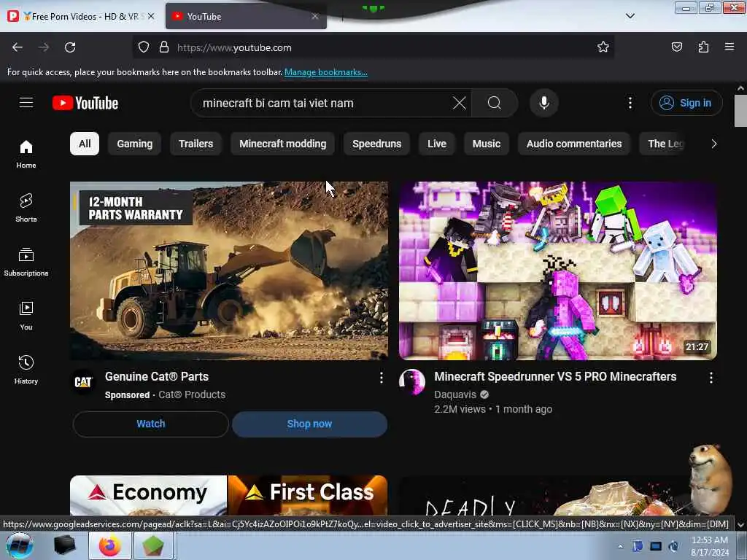Open YouTube settings three-dot menu near Sign in
The width and height of the screenshot is (747, 560).
[630, 103]
